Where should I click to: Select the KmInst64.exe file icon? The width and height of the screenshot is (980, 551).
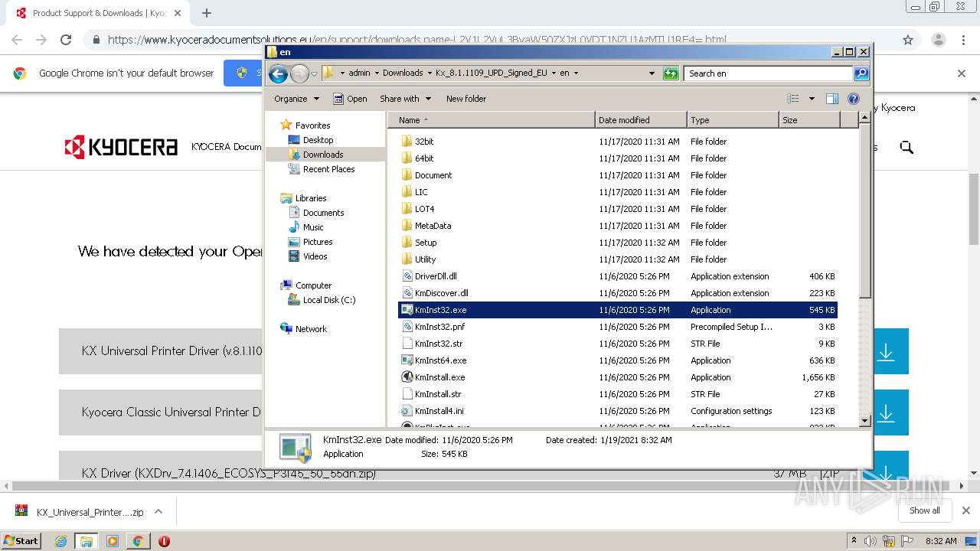407,360
